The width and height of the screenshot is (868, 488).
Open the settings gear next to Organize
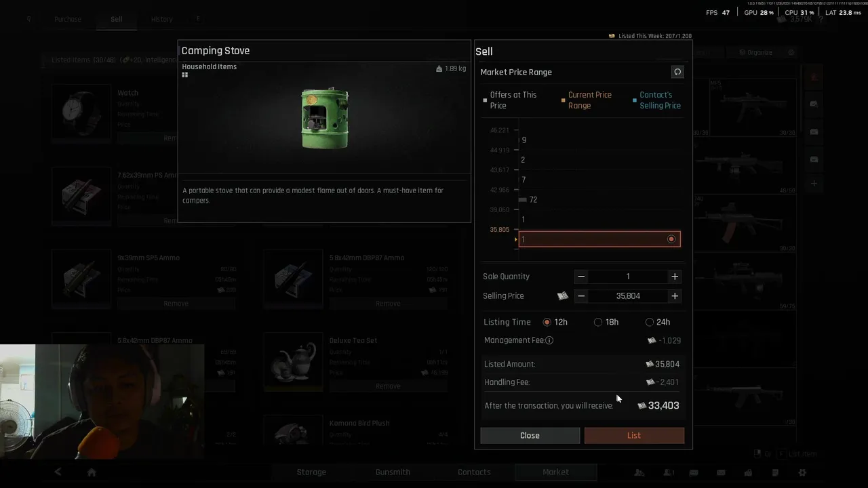click(791, 52)
